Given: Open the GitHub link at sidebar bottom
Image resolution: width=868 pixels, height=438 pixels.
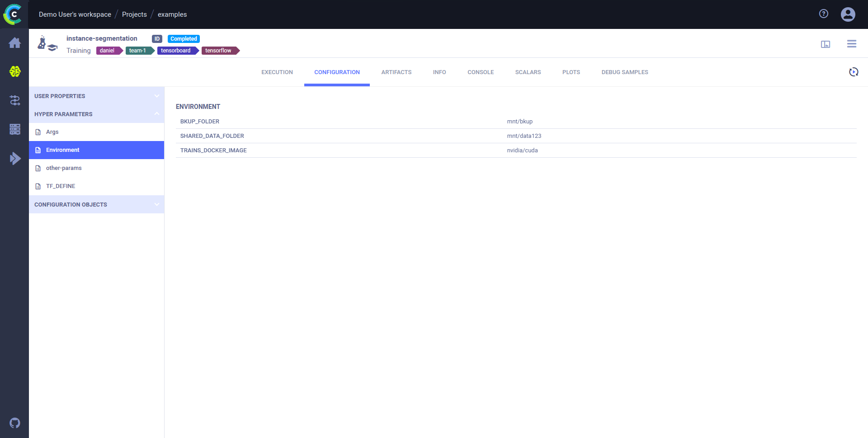Looking at the screenshot, I should pyautogui.click(x=14, y=423).
